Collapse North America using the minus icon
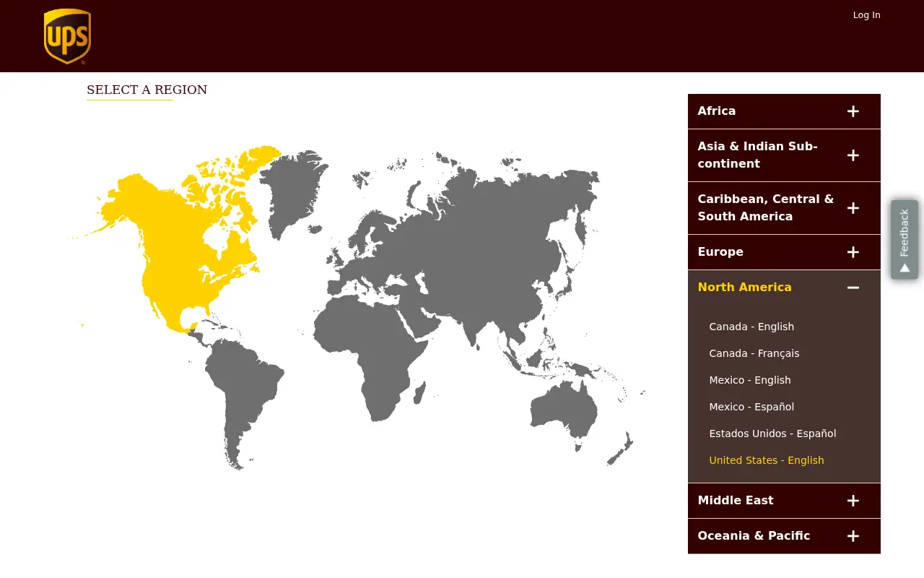Image resolution: width=924 pixels, height=578 pixels. click(853, 288)
